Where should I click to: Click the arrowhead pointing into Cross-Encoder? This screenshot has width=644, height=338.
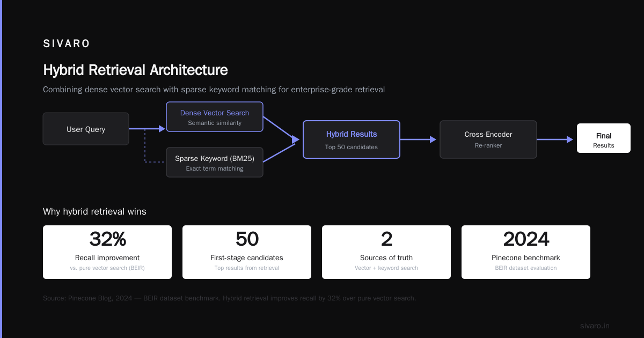click(433, 139)
